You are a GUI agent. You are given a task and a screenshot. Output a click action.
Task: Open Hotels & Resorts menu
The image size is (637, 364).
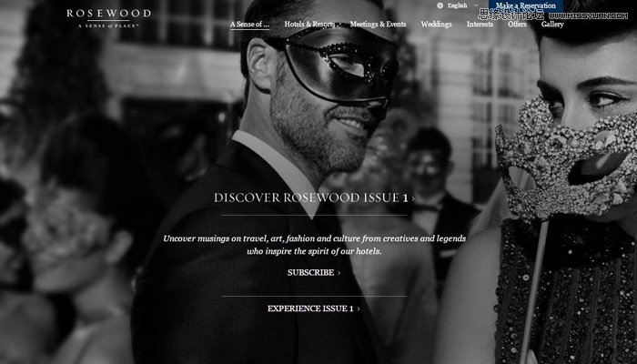[x=309, y=25]
